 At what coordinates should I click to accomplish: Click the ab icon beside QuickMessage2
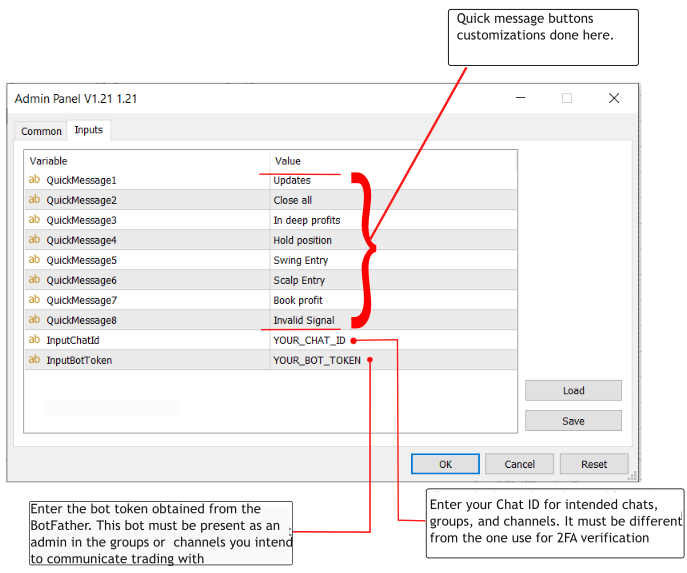(x=34, y=200)
